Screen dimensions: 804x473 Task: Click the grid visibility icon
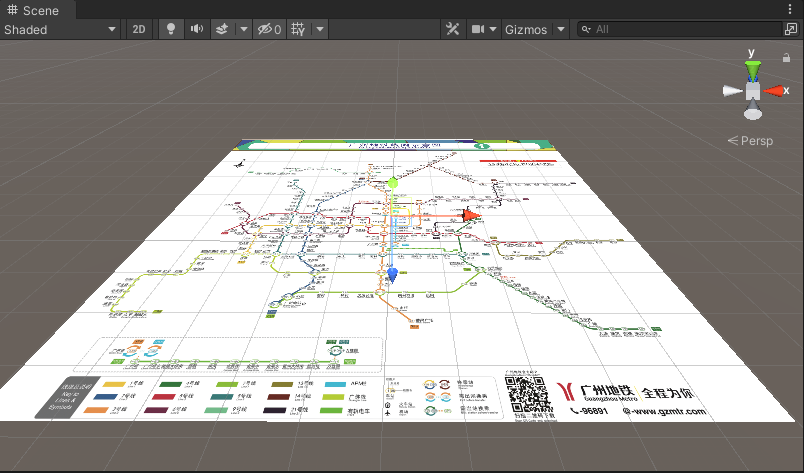298,29
